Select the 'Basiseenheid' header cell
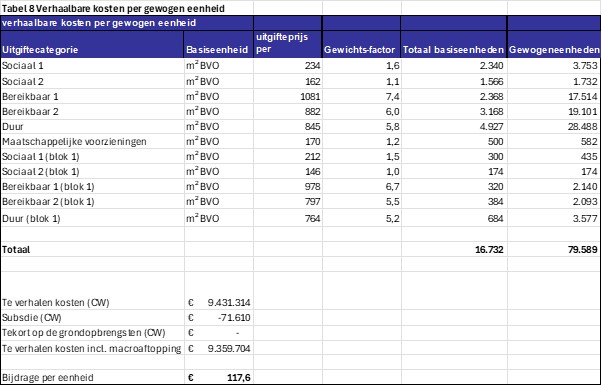 tap(218, 50)
